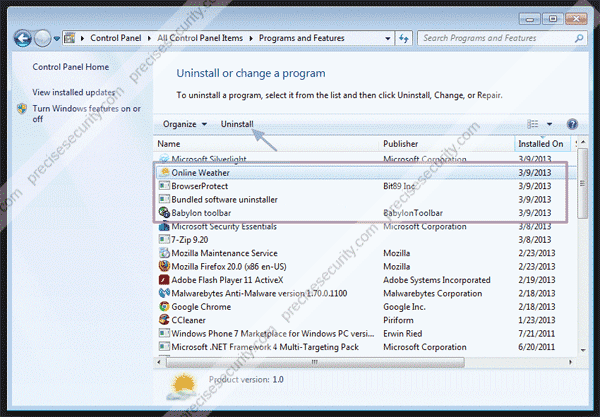The width and height of the screenshot is (600, 417).
Task: Select the Malwarebytes Anti-Malware icon
Action: click(165, 293)
